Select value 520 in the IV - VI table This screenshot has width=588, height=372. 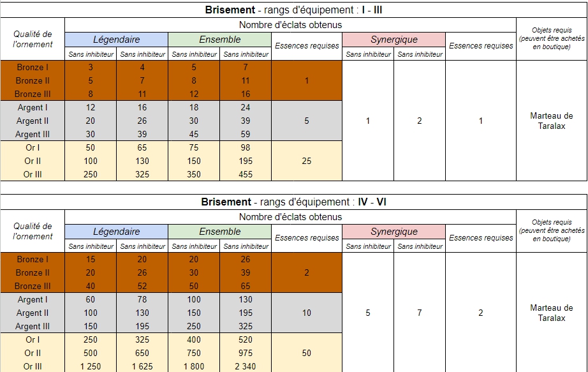pos(246,339)
